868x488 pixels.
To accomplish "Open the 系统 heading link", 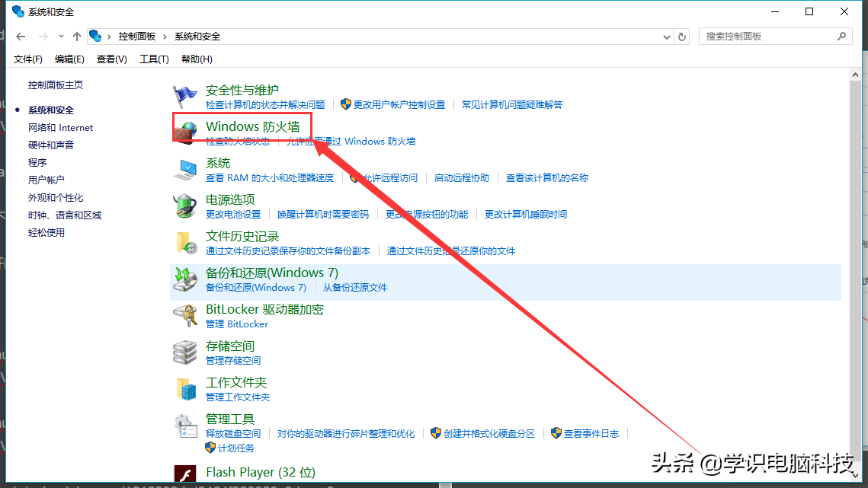I will (217, 163).
